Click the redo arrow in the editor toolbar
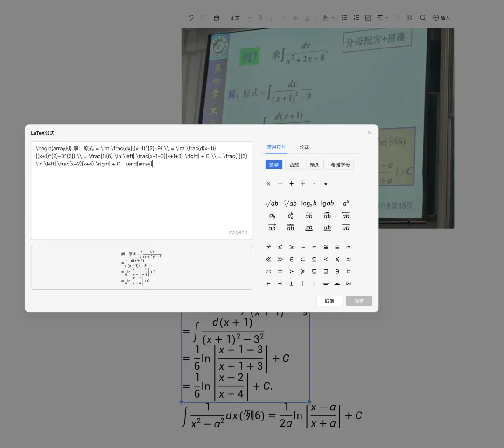Viewport: 504px width, 448px height. (203, 18)
